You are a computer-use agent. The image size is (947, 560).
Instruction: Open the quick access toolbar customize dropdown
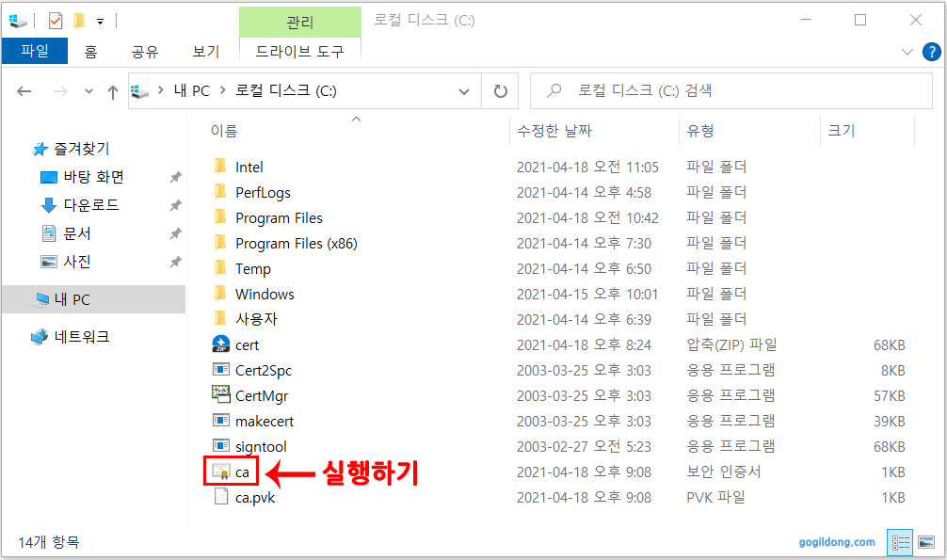[101, 22]
